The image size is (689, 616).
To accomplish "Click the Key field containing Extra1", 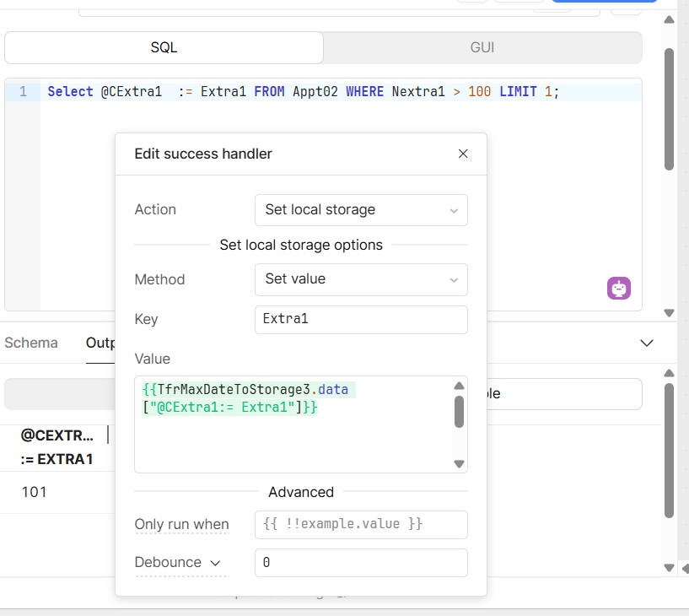I will click(x=361, y=320).
